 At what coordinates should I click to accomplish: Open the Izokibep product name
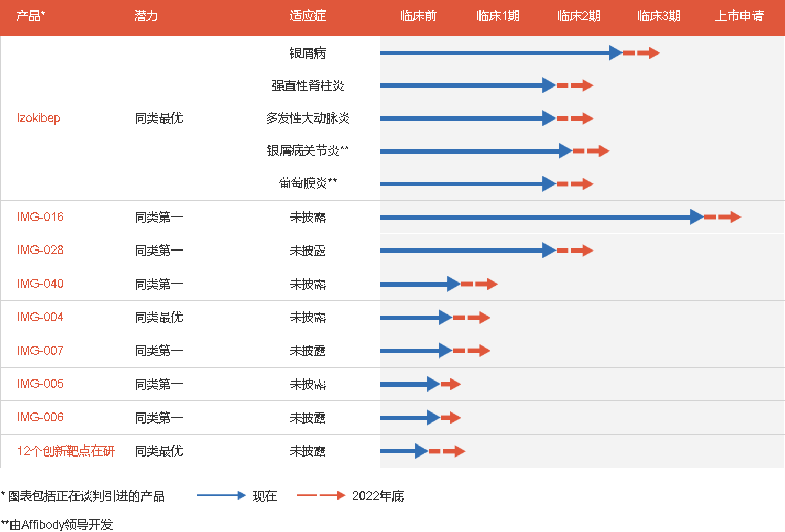[38, 118]
